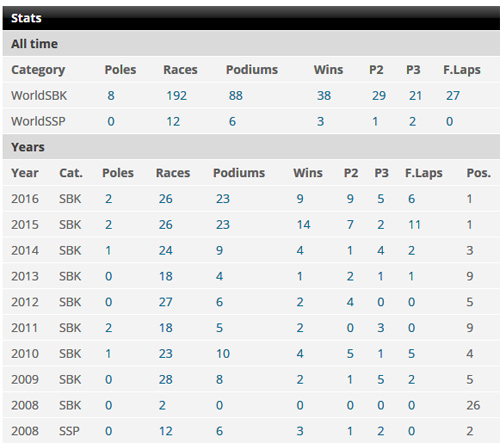Viewport: 500px width, 443px height.
Task: Click the WorldSBK wins value 38
Action: click(324, 96)
